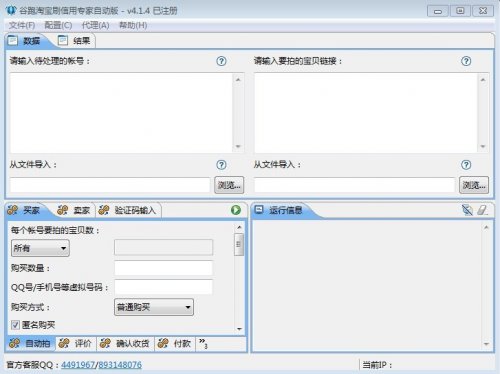500x374 pixels.
Task: Open the 帮助(H) menu
Action: click(133, 25)
